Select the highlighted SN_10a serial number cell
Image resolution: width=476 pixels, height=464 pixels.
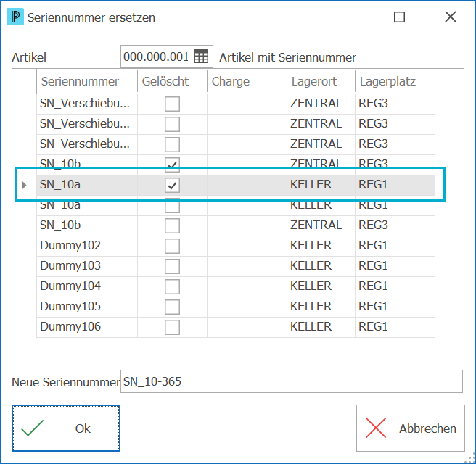click(x=87, y=185)
